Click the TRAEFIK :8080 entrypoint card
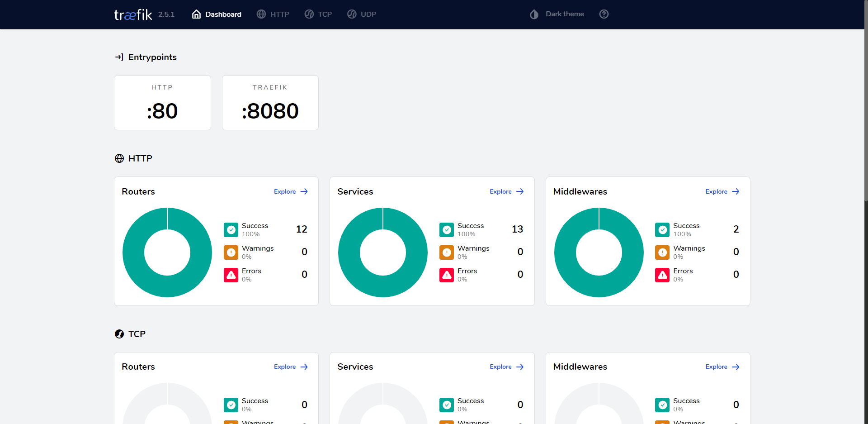The image size is (868, 424). (x=270, y=102)
